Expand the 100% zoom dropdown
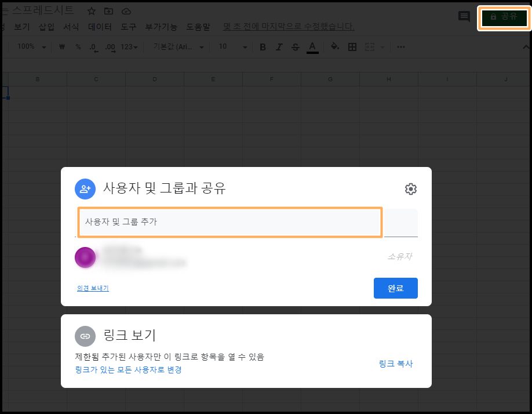The width and height of the screenshot is (532, 414). point(31,46)
